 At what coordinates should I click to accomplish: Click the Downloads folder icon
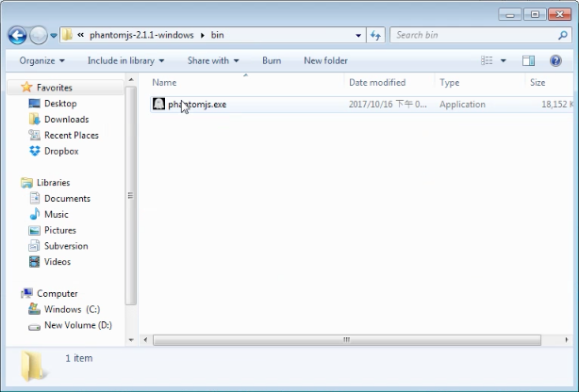click(x=34, y=120)
